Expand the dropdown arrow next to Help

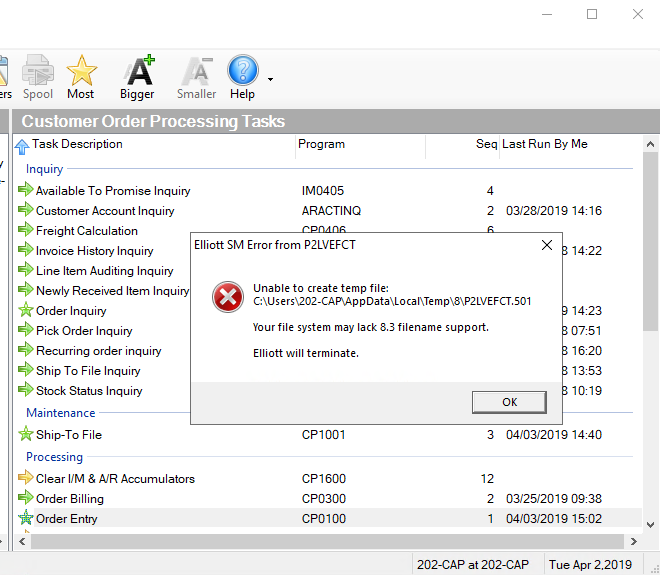270,79
